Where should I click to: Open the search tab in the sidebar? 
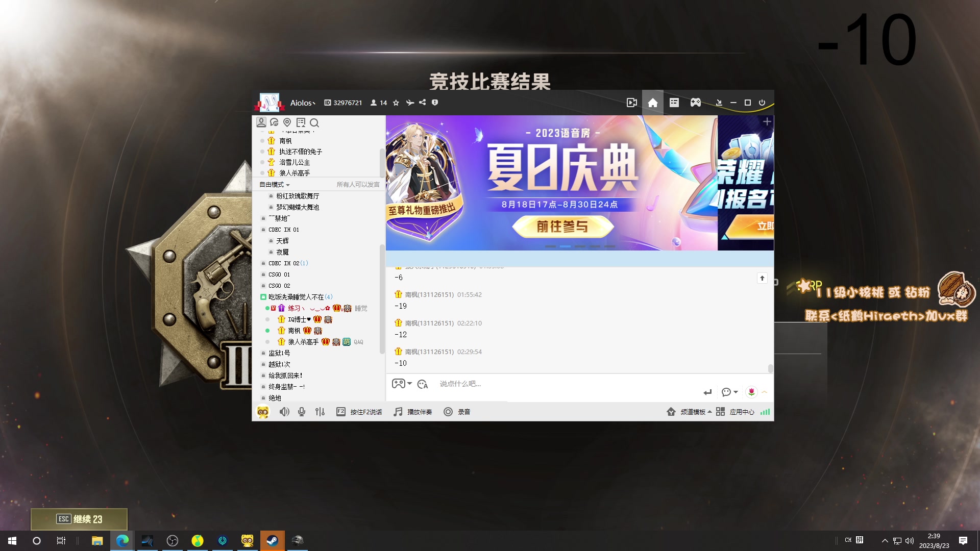pos(314,123)
